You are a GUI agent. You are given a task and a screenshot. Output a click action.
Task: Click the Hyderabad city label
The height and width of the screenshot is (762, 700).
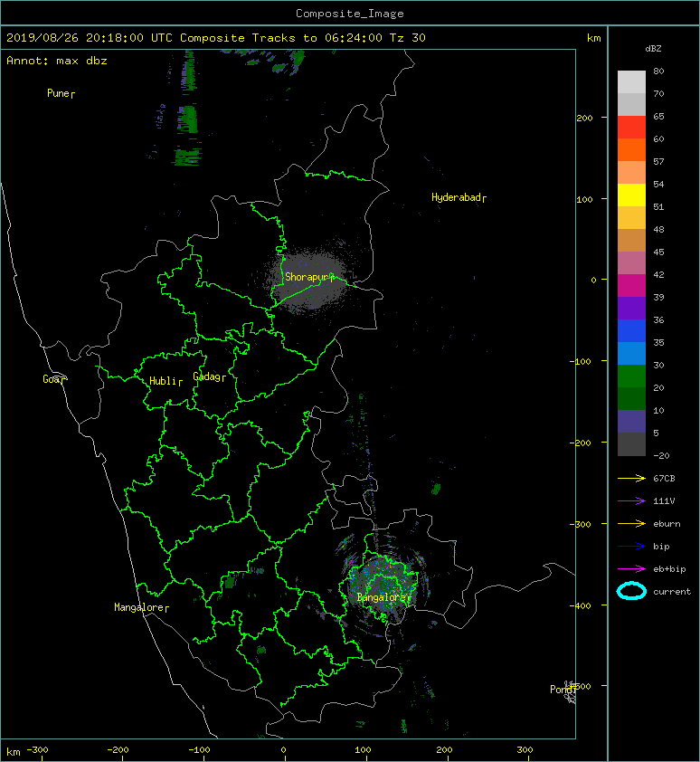pos(459,197)
